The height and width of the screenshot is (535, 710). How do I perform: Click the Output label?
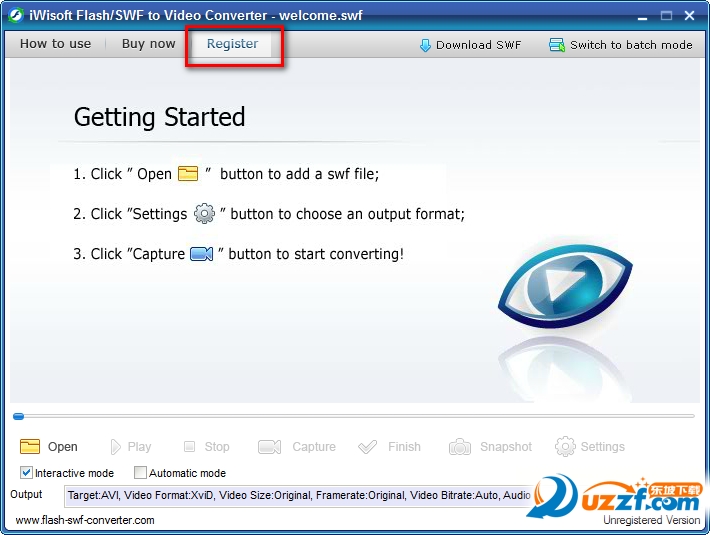tap(26, 494)
